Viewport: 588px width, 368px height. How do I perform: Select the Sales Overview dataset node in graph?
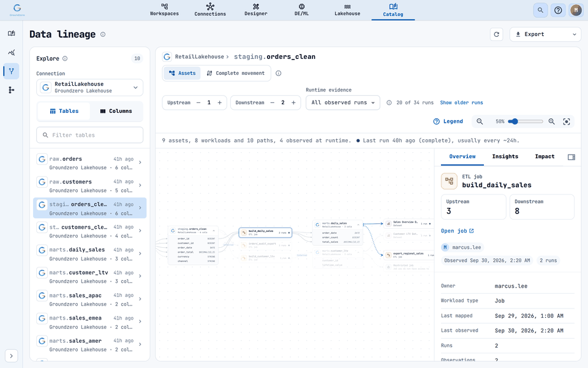pos(409,223)
